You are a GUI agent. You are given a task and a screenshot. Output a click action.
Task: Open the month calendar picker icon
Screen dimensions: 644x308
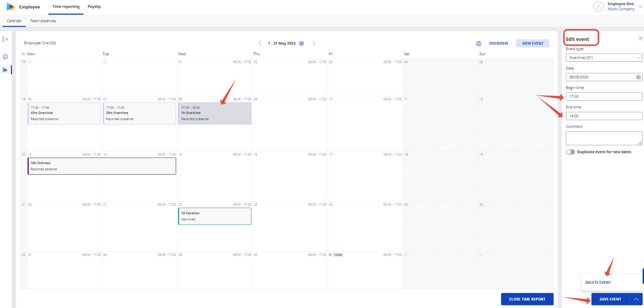[x=302, y=43]
